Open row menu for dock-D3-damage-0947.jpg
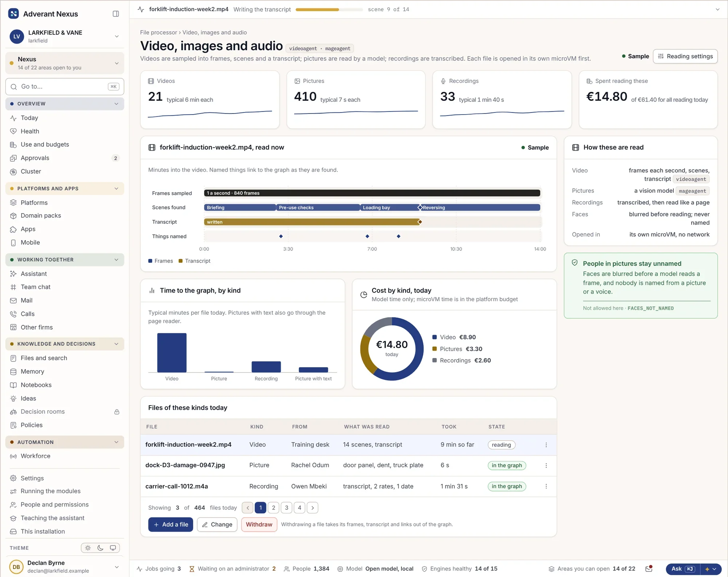 click(x=546, y=465)
